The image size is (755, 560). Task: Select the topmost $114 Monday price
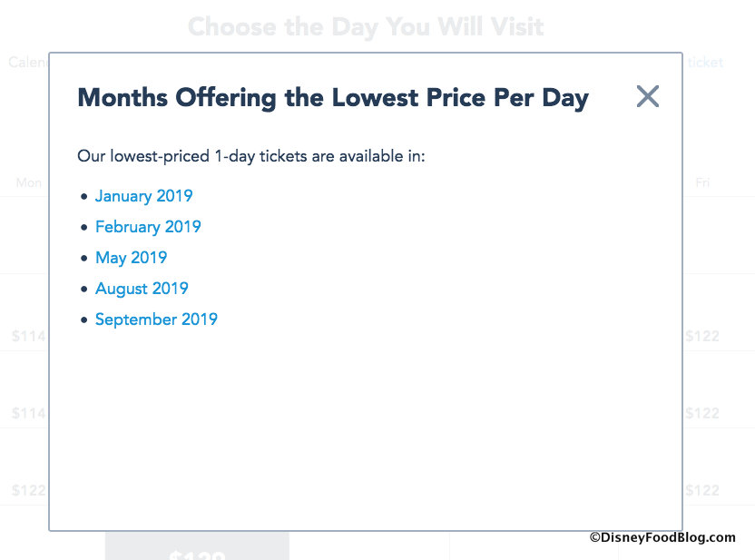28,336
